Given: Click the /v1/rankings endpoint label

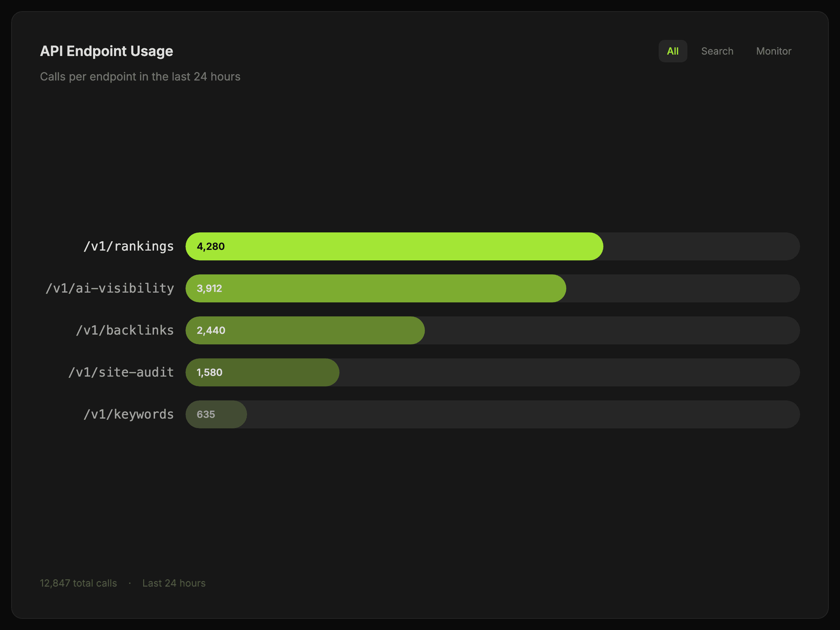Looking at the screenshot, I should pyautogui.click(x=128, y=246).
